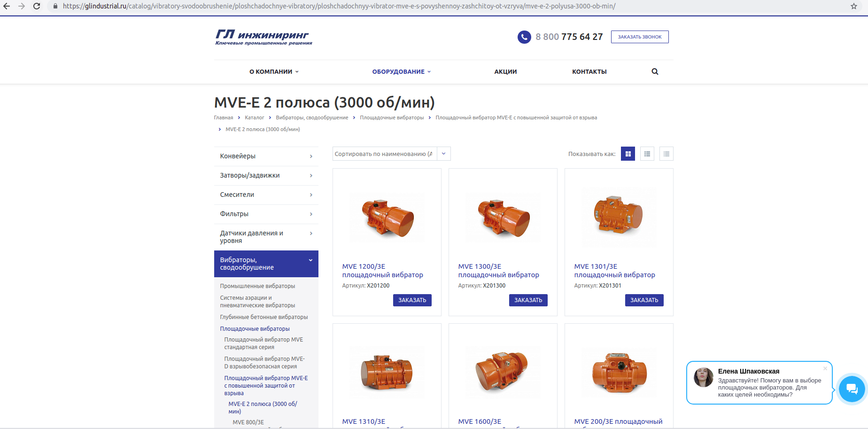Open the MVE 1301/3E product thumbnail
This screenshot has width=868, height=429.
click(619, 216)
